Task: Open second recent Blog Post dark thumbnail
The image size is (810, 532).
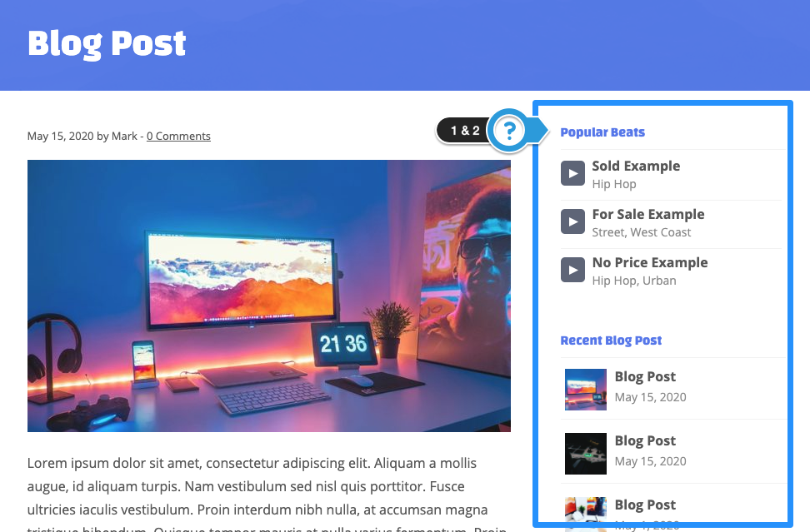Action: point(586,454)
